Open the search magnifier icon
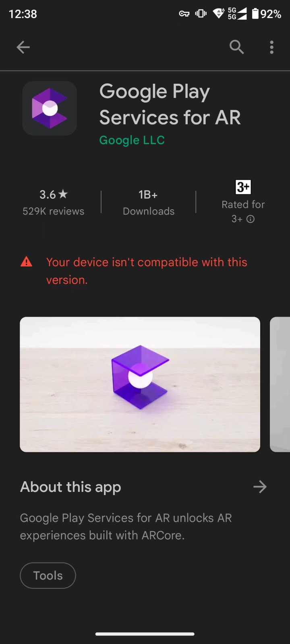This screenshot has width=290, height=644. (x=237, y=47)
